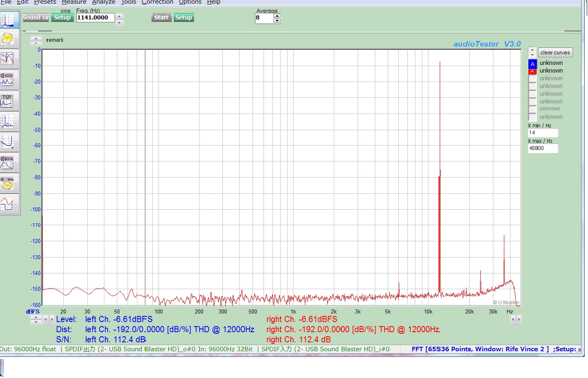This screenshot has height=378, width=588.
Task: Toggle the Sound on button
Action: coord(36,18)
